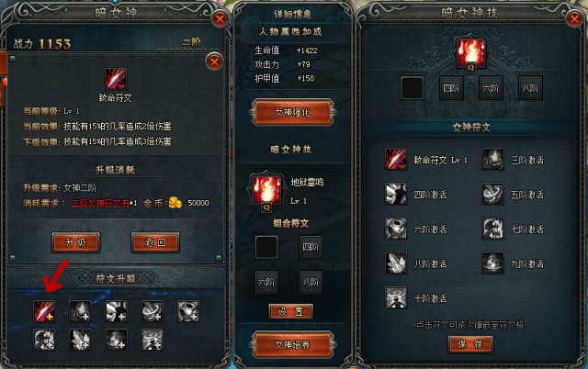
Task: Click the 六阶 slot in the 暗女神技 panel
Action: [x=490, y=88]
